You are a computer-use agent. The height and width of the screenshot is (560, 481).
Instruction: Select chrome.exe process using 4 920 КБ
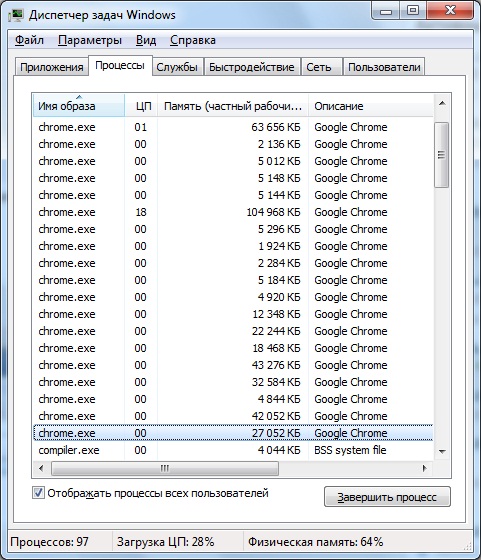233,297
